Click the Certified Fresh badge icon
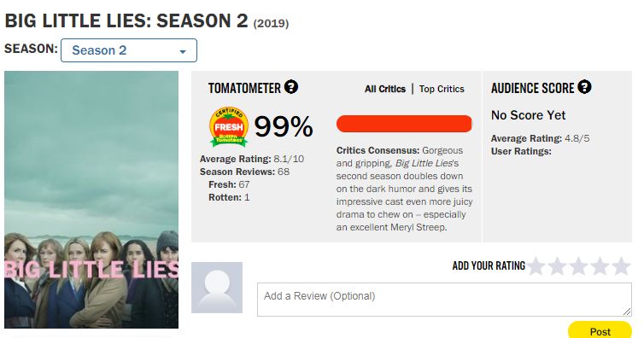644x338 pixels. coord(229,126)
